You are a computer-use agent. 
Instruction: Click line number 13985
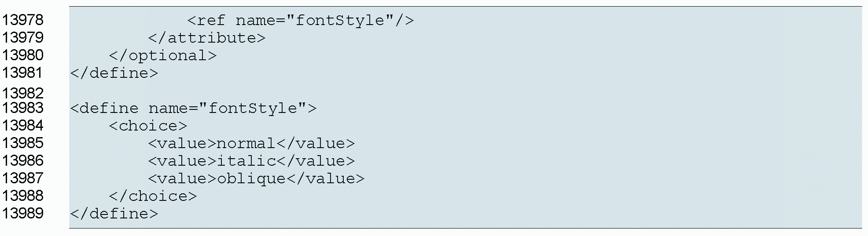23,143
